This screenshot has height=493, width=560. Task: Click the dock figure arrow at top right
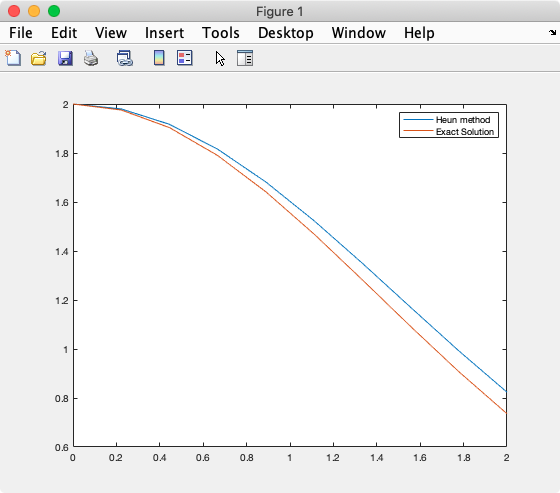[552, 33]
